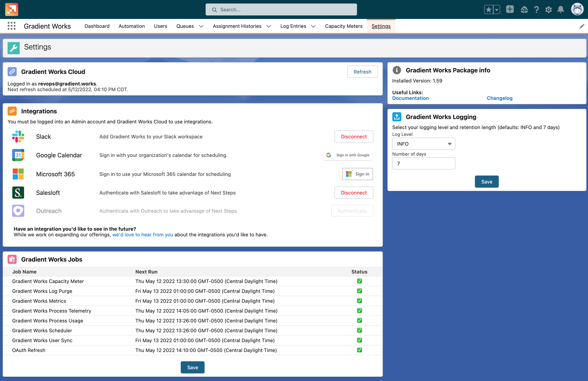
Task: Click the Search box
Action: 281,10
